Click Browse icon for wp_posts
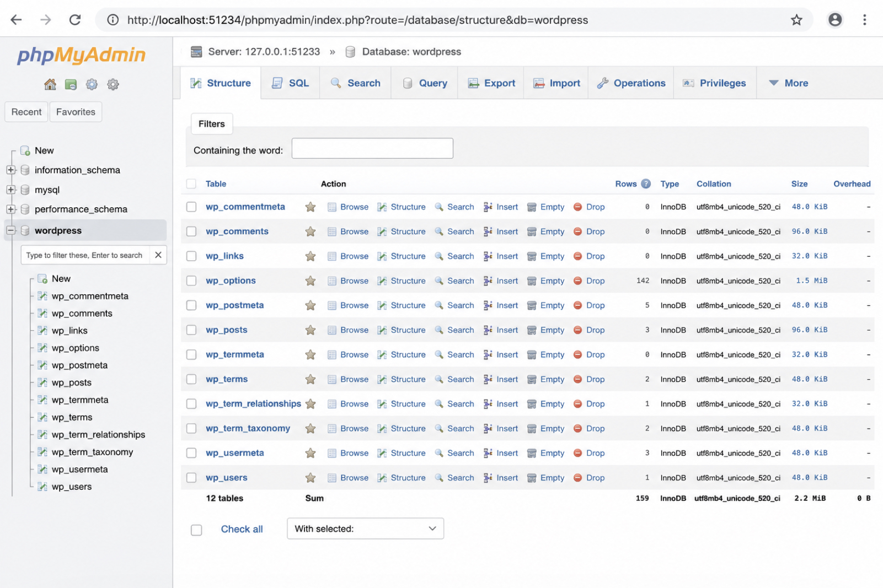883x588 pixels. coord(332,330)
